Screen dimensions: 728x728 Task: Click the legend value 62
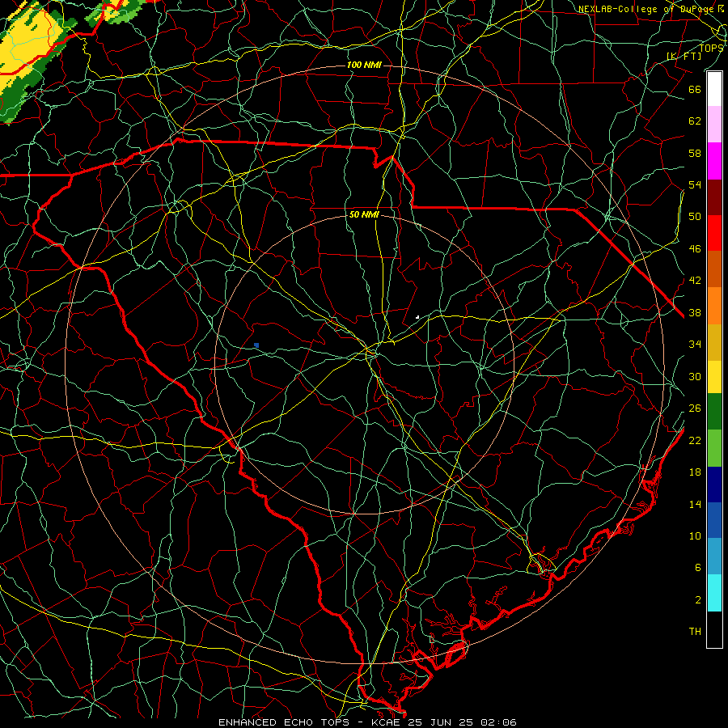point(695,121)
